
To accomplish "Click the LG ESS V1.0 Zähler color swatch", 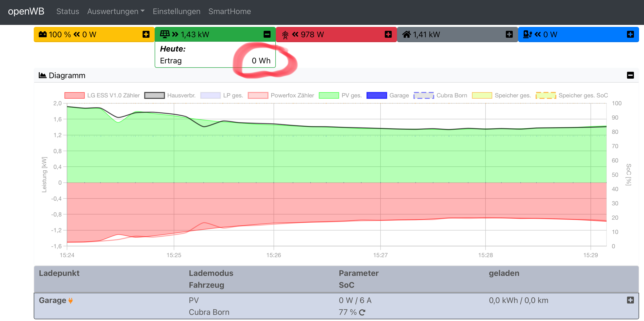I will pos(75,95).
